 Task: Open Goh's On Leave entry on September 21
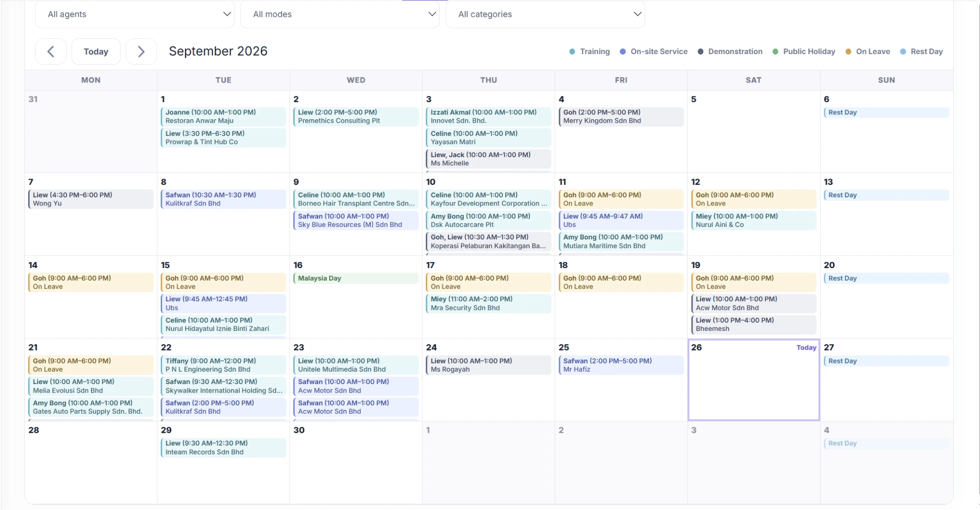[91, 365]
